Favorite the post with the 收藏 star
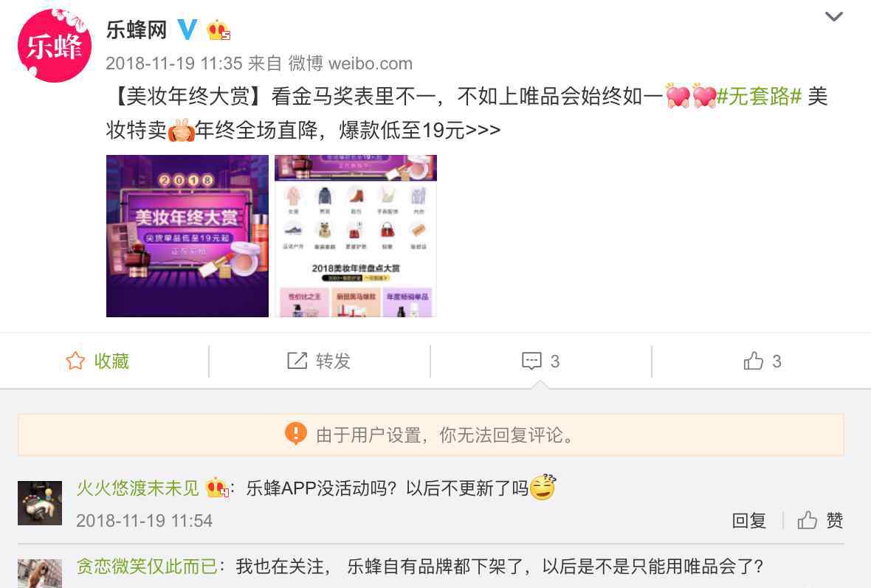 (x=97, y=361)
